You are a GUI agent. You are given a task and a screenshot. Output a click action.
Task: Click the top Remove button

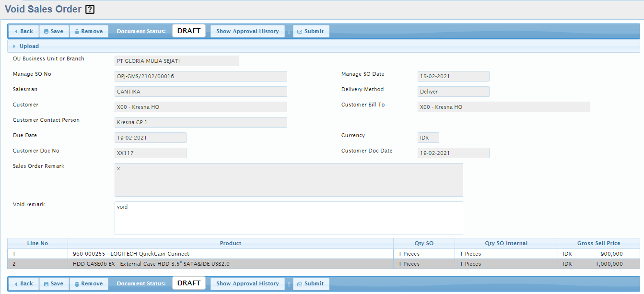pyautogui.click(x=89, y=31)
